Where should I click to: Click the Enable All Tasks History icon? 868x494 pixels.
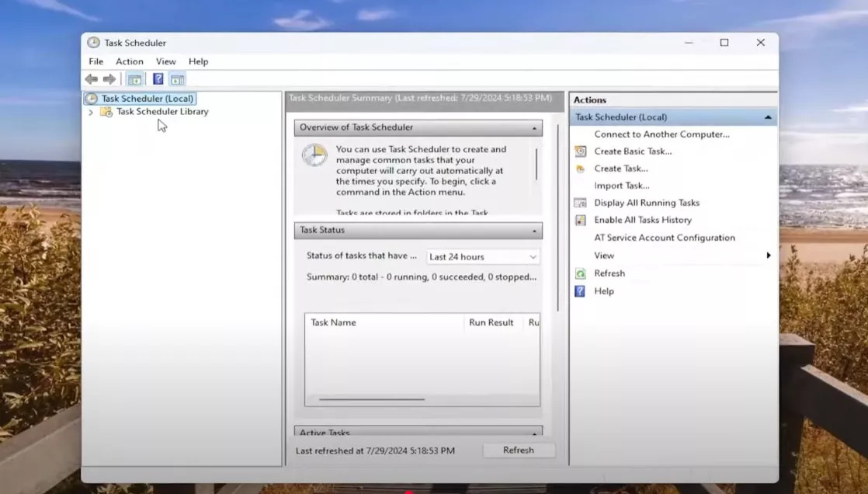tap(580, 220)
